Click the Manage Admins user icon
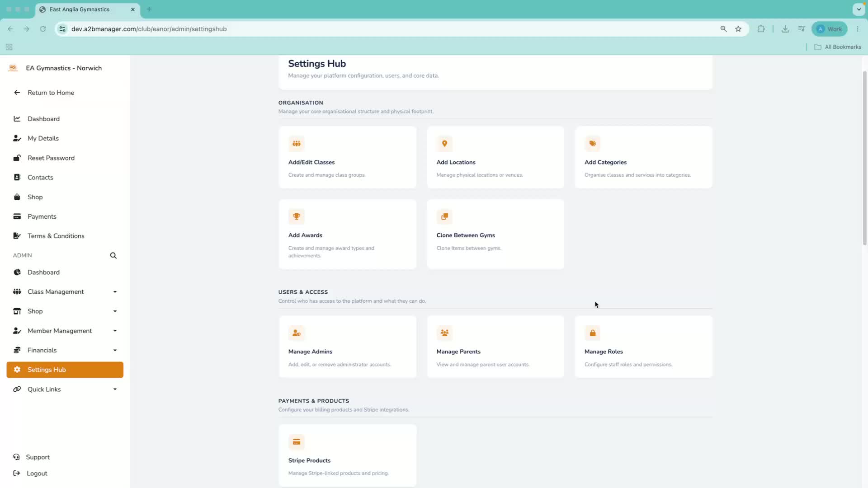 [297, 333]
